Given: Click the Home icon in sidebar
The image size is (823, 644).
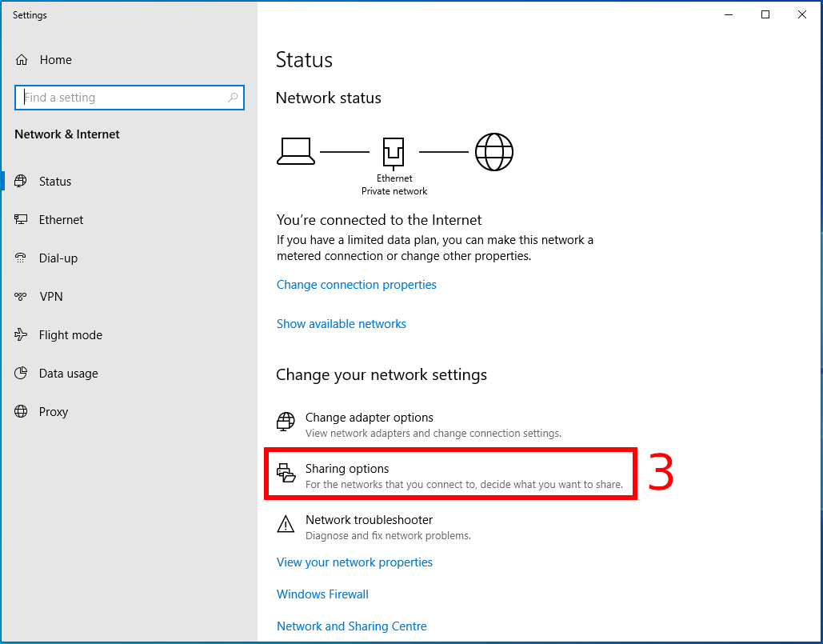Looking at the screenshot, I should click(x=22, y=60).
